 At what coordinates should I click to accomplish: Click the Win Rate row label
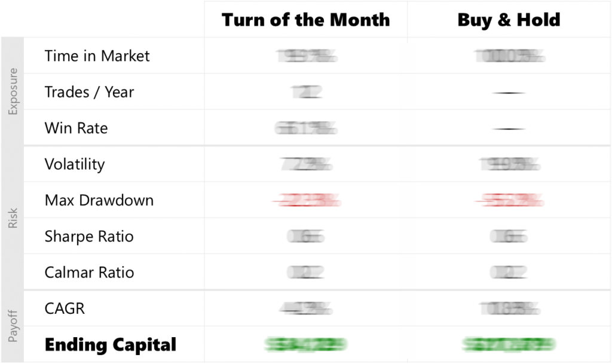coord(76,128)
